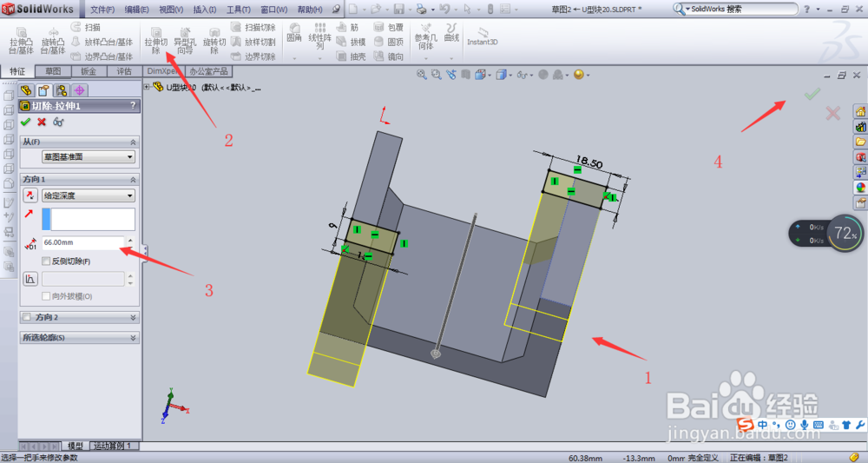Click the 扫描 sweep tool
This screenshot has height=463, width=868.
tap(86, 27)
